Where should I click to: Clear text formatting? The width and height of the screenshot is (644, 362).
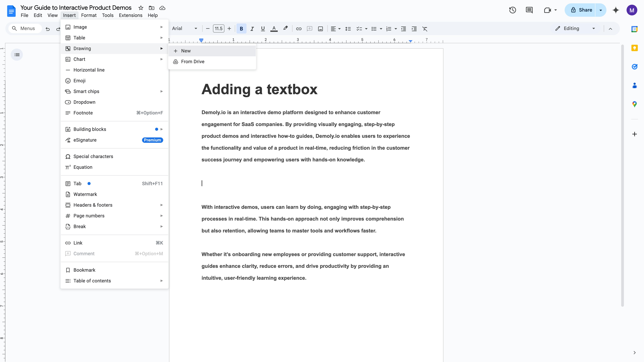(425, 29)
